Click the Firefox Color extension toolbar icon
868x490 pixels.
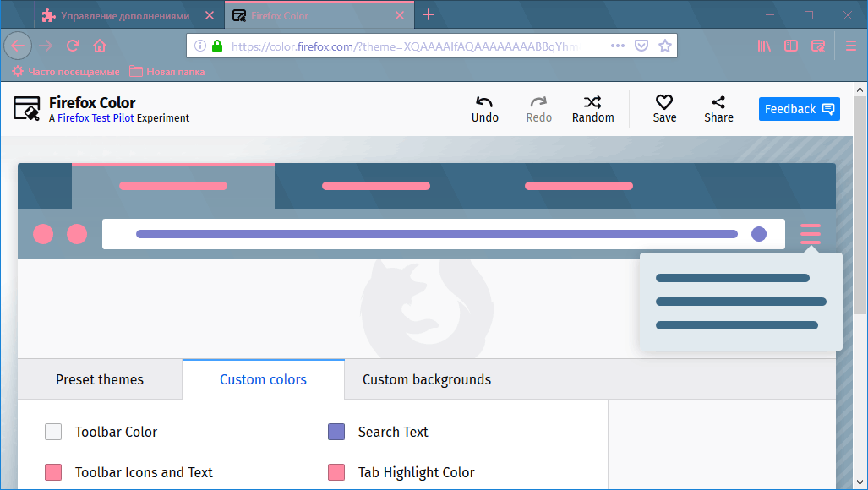[817, 46]
